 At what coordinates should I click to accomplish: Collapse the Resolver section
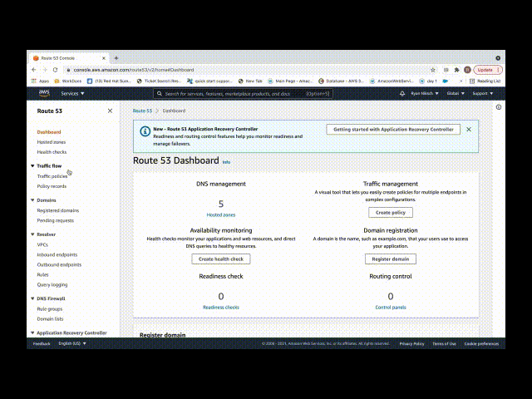(x=32, y=234)
